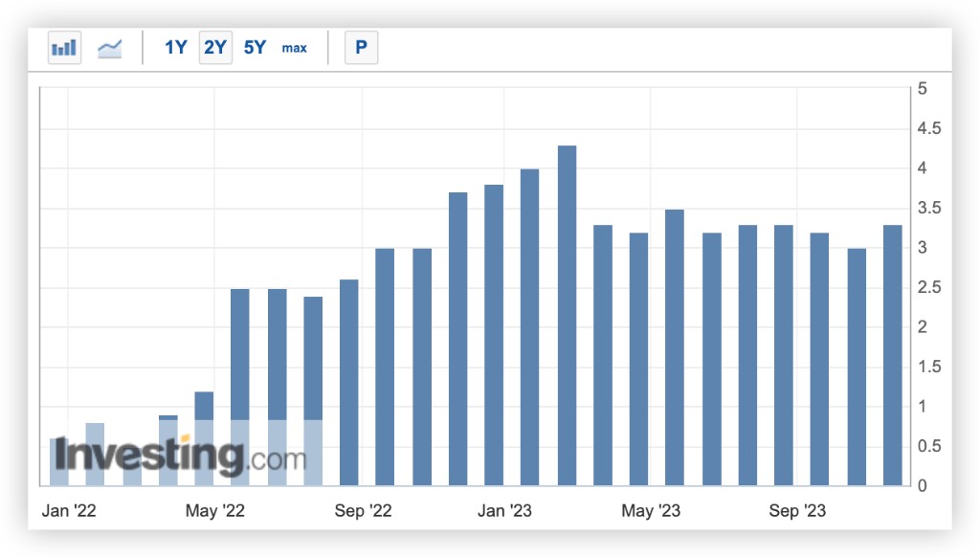Click the Jan '22 axis label

[x=69, y=511]
